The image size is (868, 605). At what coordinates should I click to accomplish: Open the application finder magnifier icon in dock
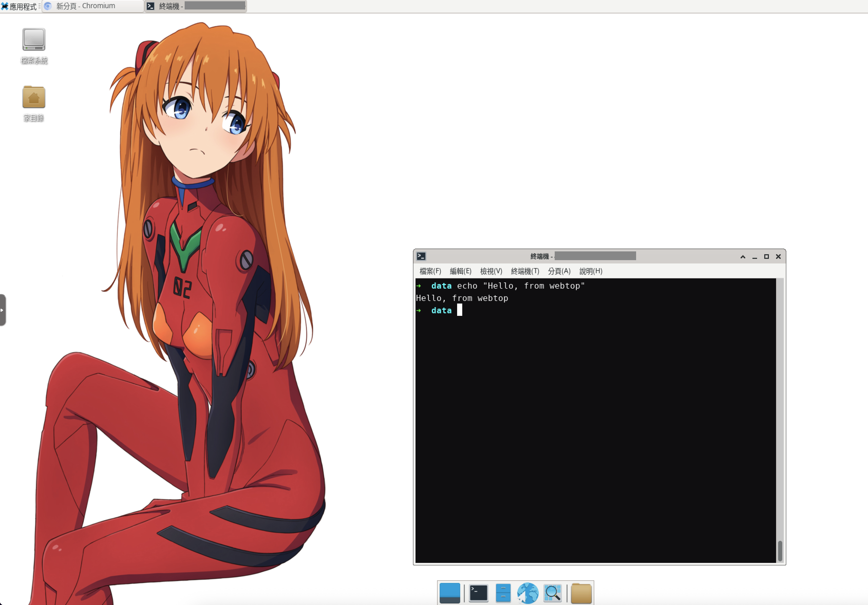pos(552,593)
